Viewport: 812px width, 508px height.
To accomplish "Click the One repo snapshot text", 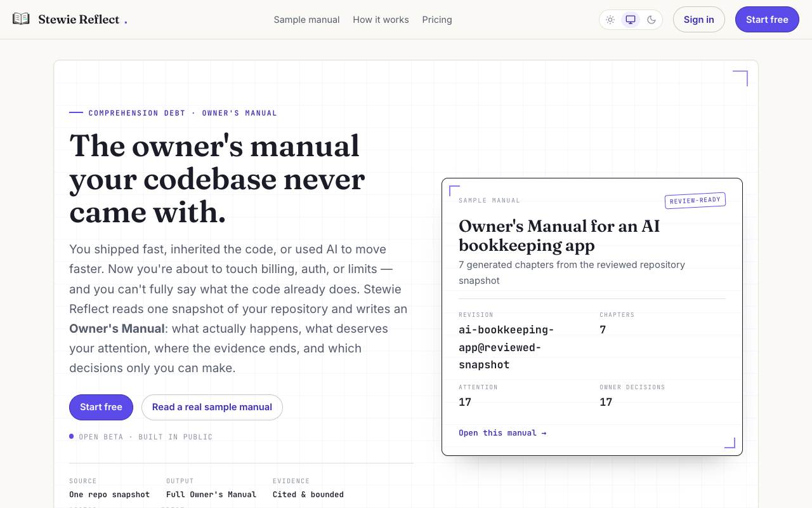I will coord(109,494).
